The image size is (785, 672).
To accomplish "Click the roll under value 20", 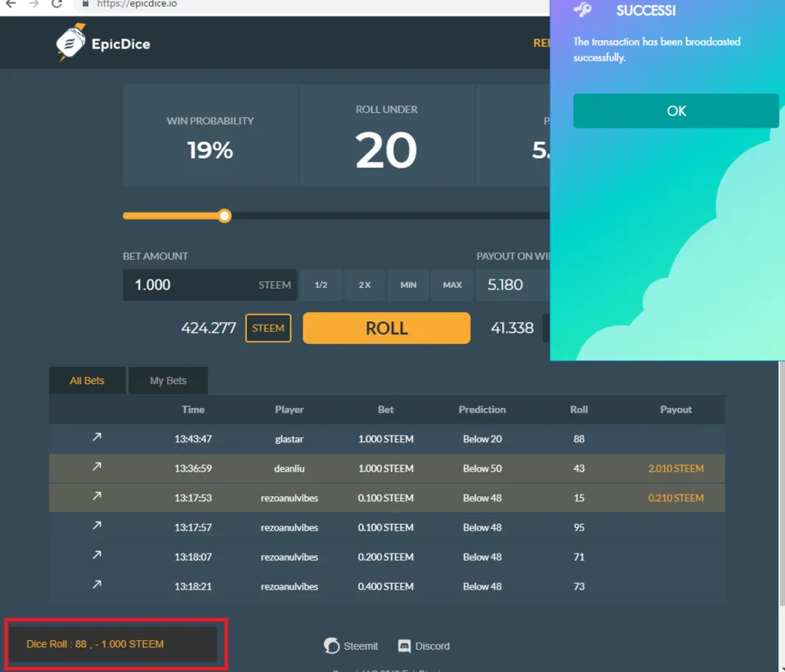I will tap(386, 150).
